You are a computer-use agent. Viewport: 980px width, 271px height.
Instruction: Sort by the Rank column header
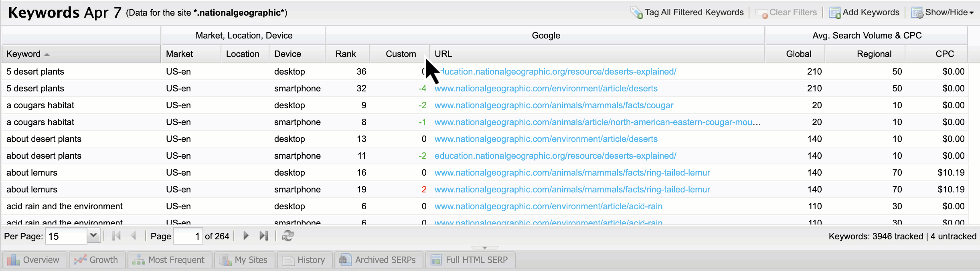pos(346,54)
